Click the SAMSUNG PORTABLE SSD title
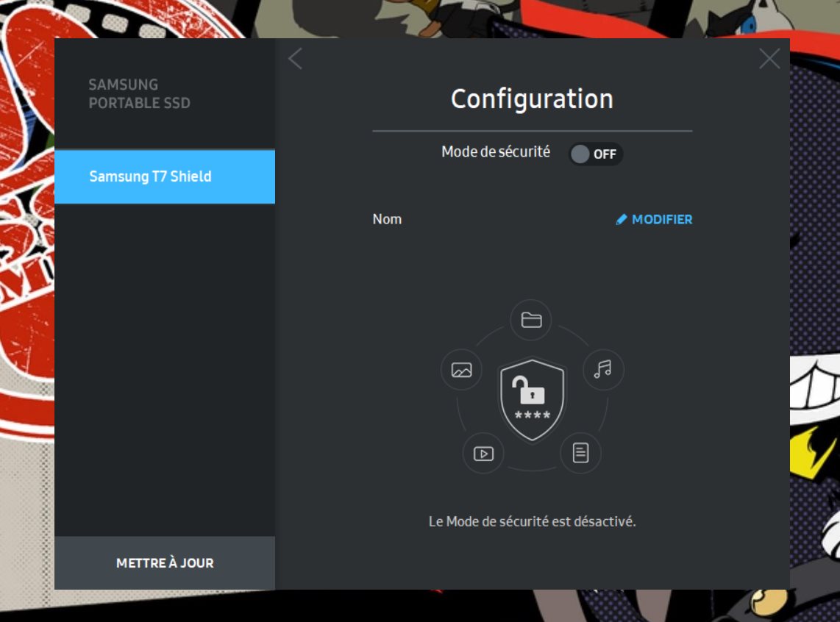Image resolution: width=840 pixels, height=622 pixels. 139,93
